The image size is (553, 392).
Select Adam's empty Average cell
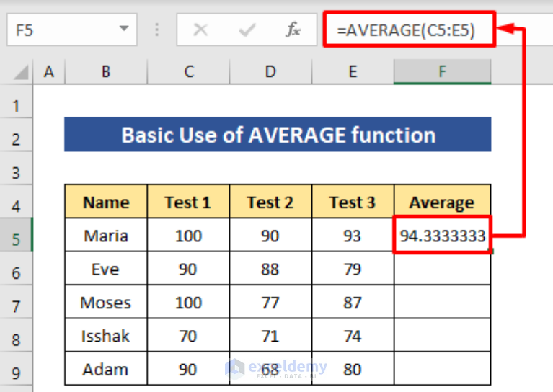442,368
